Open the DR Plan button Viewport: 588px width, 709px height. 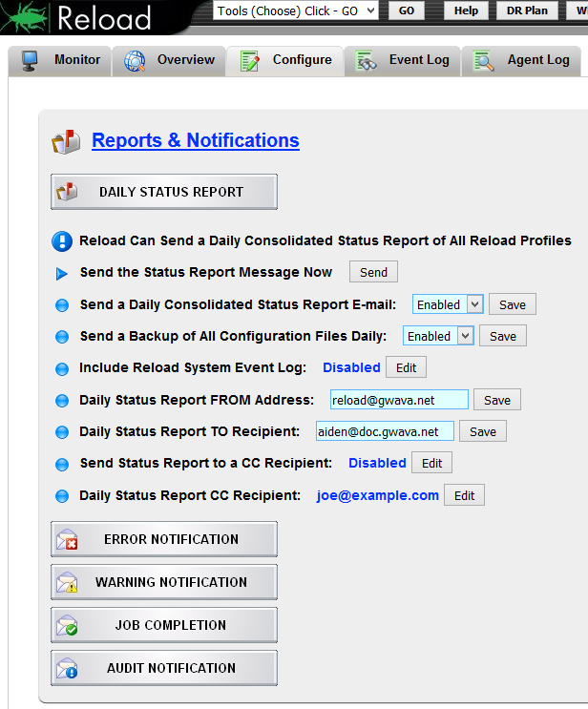[527, 10]
